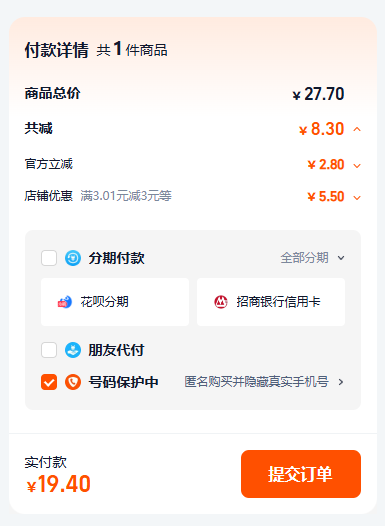385x526 pixels.
Task: Expand the 店铺优惠 ¥5.50 details
Action: [357, 198]
